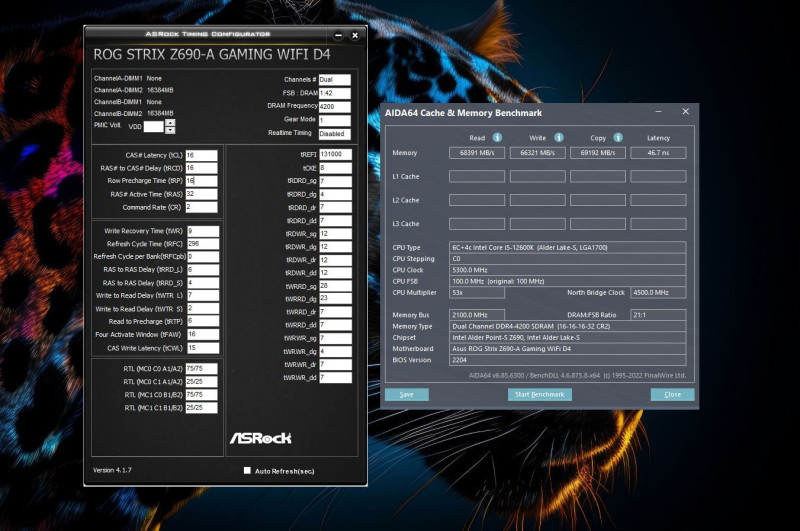Click the RAS# Active Time (tRAS) field
This screenshot has width=800, height=531.
coord(202,194)
